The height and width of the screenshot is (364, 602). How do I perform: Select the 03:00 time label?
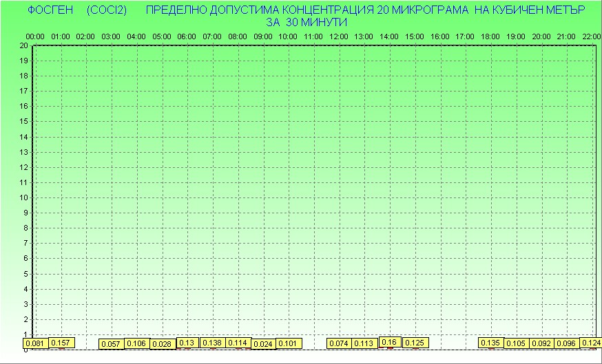[111, 37]
